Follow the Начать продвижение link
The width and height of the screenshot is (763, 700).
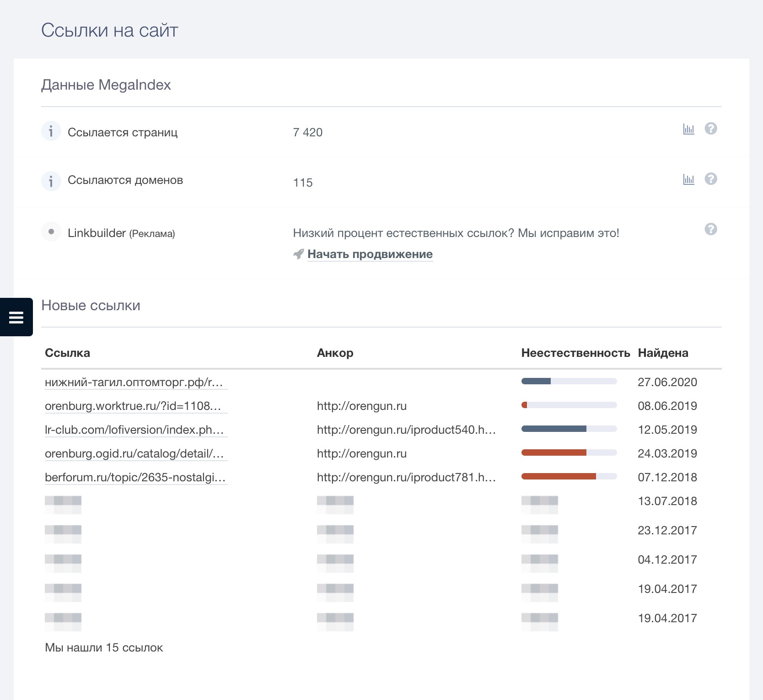(x=370, y=254)
